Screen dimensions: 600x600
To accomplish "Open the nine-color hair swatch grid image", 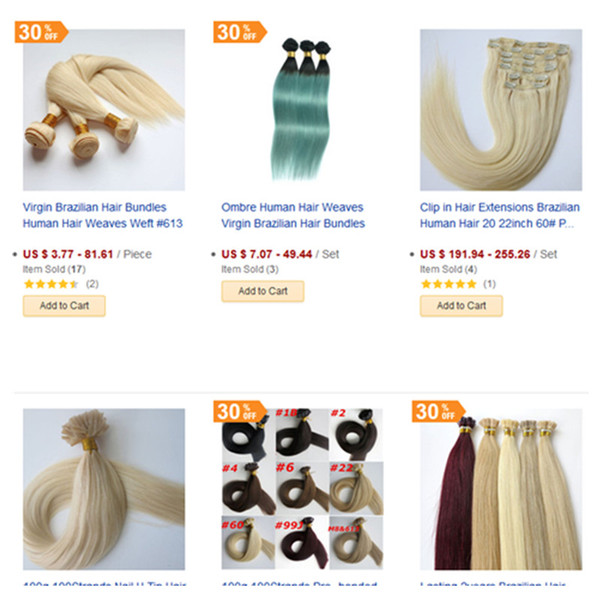I will pyautogui.click(x=302, y=489).
